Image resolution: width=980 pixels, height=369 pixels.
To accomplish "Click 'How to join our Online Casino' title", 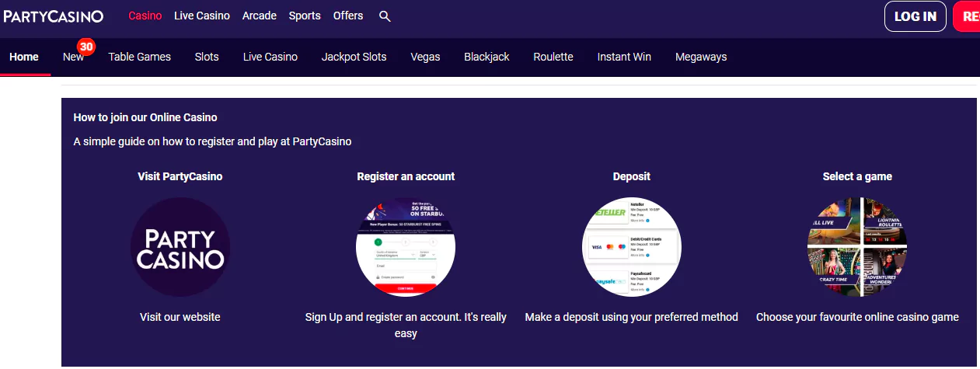I will coord(145,117).
